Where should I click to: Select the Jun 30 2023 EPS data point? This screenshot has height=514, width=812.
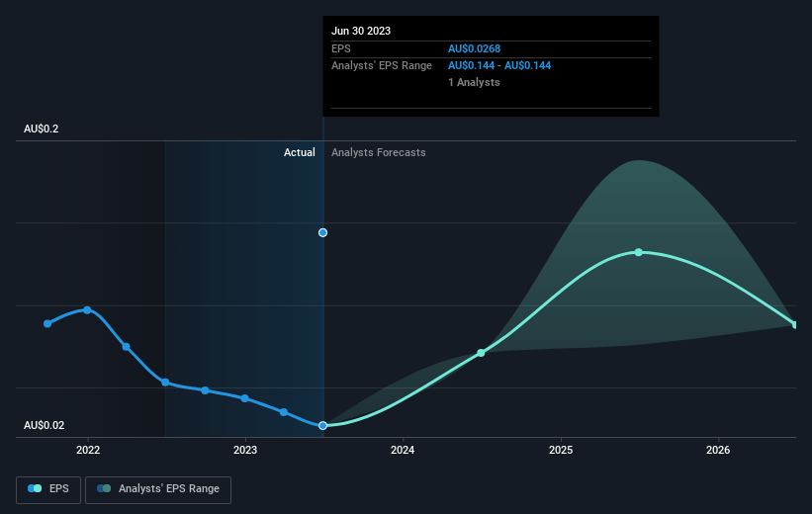[322, 425]
